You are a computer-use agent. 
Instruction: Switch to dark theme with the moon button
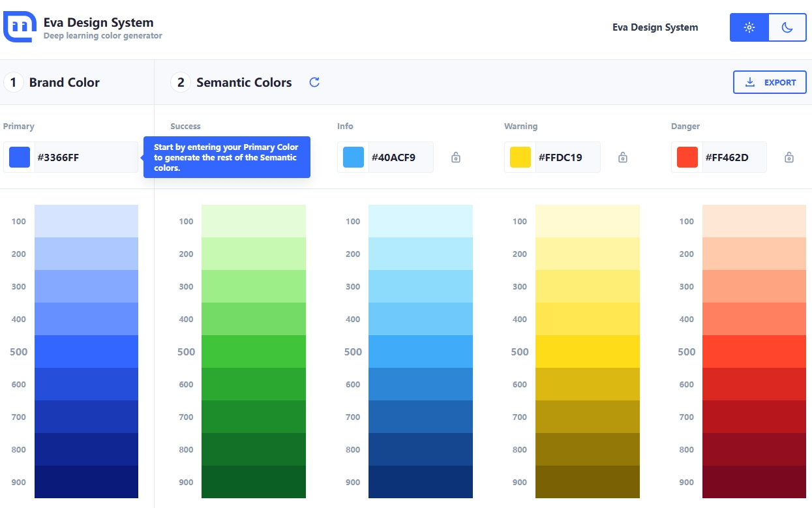(787, 27)
